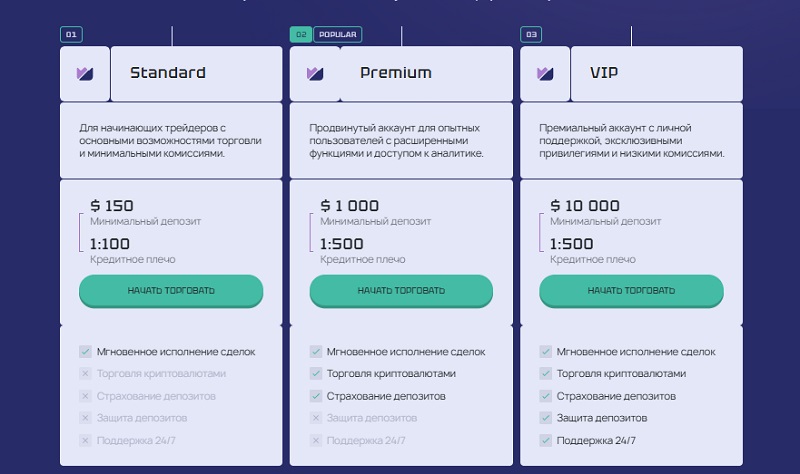The height and width of the screenshot is (474, 800).
Task: Click the 01 number badge
Action: (x=71, y=34)
